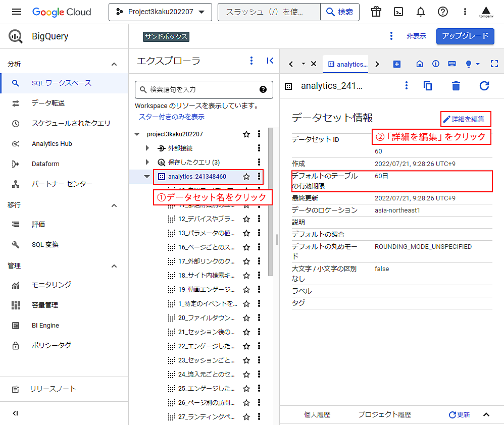Open the Project3kaku202207 project selector dropdown

click(x=160, y=12)
